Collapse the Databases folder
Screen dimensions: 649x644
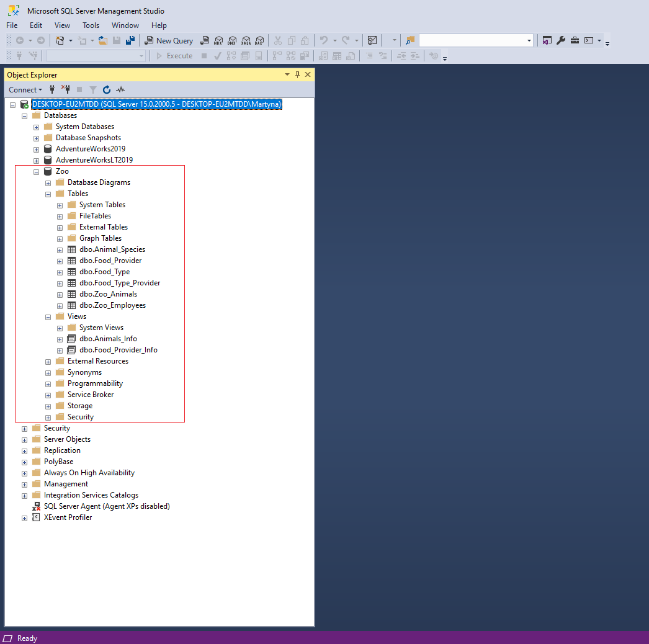[24, 116]
